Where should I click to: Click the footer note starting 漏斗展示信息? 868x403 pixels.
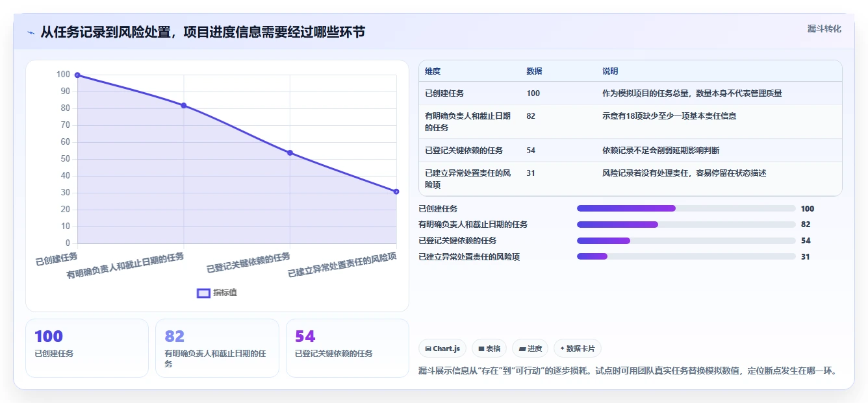tap(628, 371)
